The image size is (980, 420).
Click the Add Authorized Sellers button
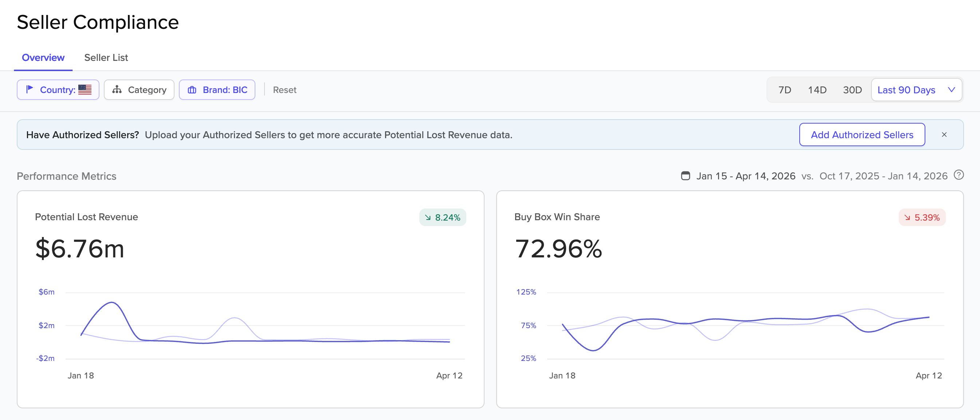[862, 135]
